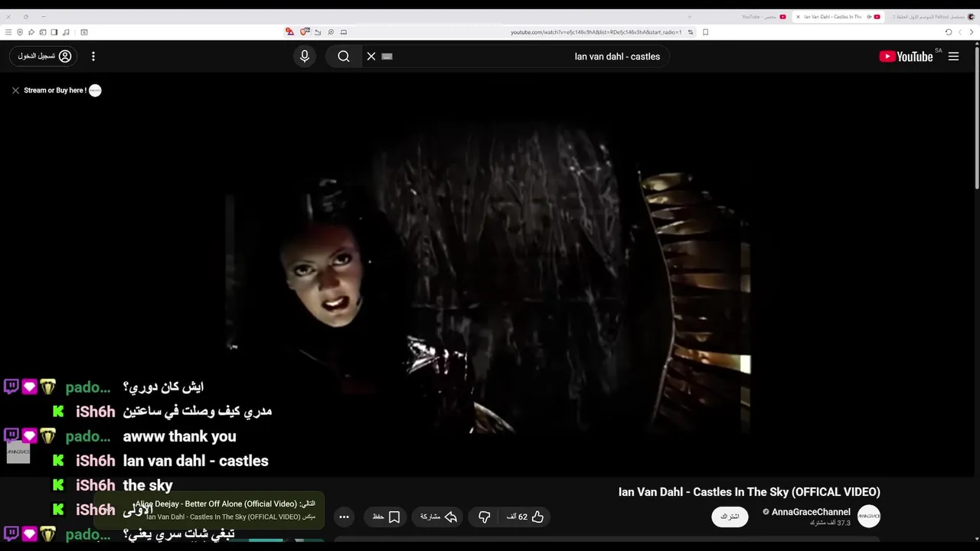
Task: Open the zoom magnifier icon in the toolbar
Action: pos(331,32)
